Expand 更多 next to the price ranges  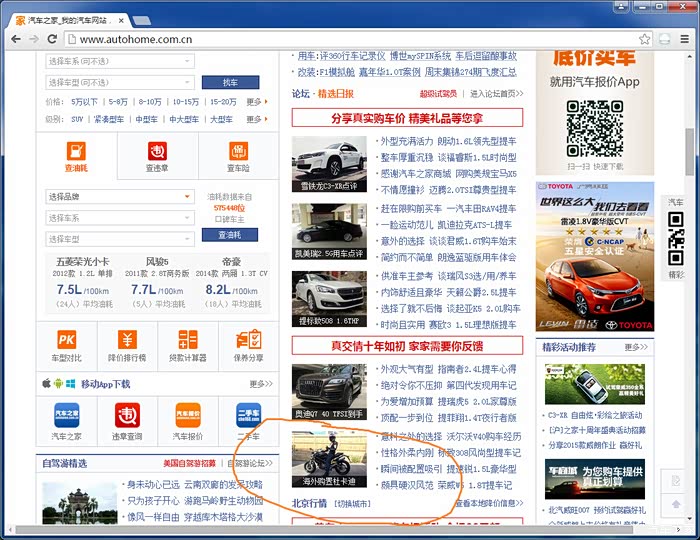coord(256,101)
